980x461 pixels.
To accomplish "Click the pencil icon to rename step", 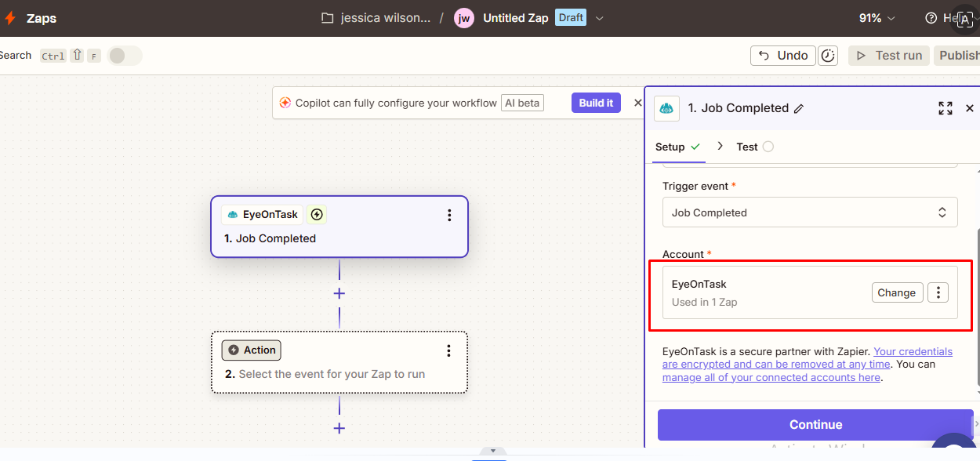I will coord(799,109).
